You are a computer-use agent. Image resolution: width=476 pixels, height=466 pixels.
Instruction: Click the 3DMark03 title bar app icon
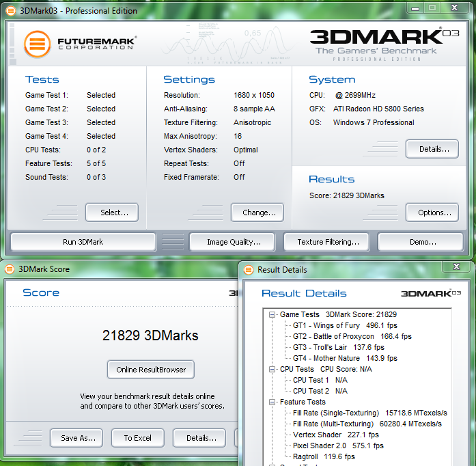pos(11,11)
